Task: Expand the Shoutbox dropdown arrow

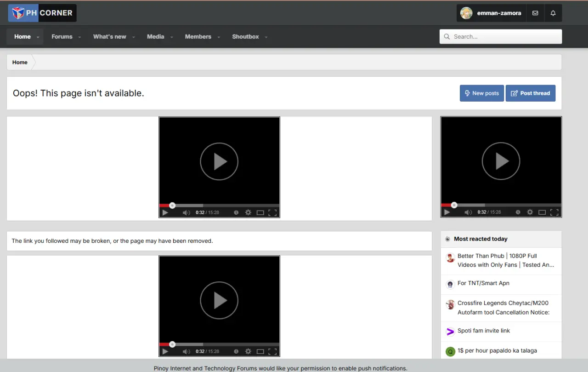Action: pyautogui.click(x=266, y=37)
